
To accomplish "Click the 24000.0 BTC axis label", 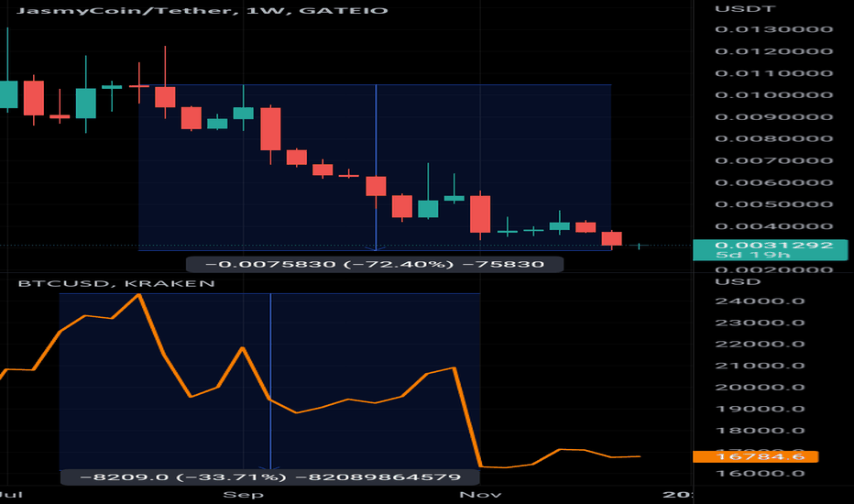I will point(760,301).
